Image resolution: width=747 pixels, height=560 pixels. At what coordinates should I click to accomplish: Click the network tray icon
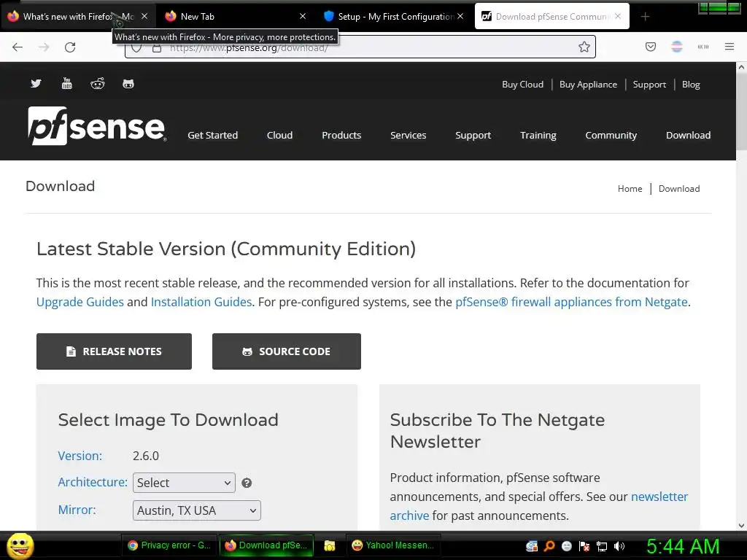602,546
